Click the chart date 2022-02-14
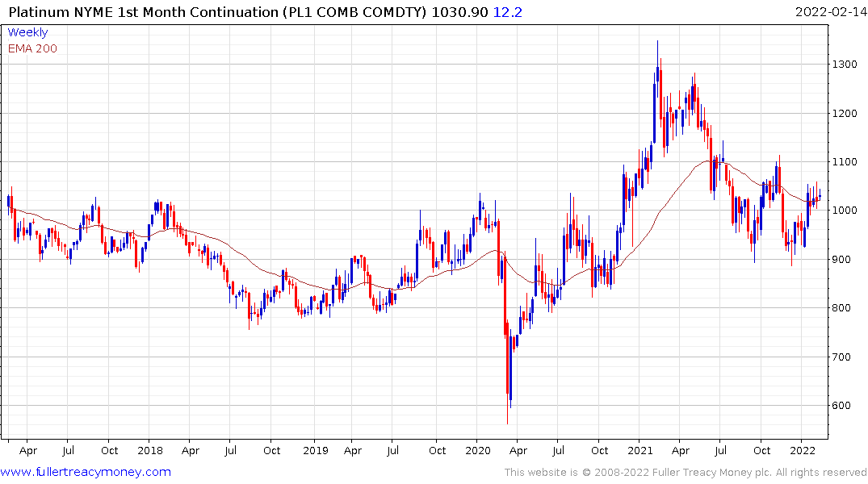Image resolution: width=868 pixels, height=484 pixels. click(x=831, y=12)
